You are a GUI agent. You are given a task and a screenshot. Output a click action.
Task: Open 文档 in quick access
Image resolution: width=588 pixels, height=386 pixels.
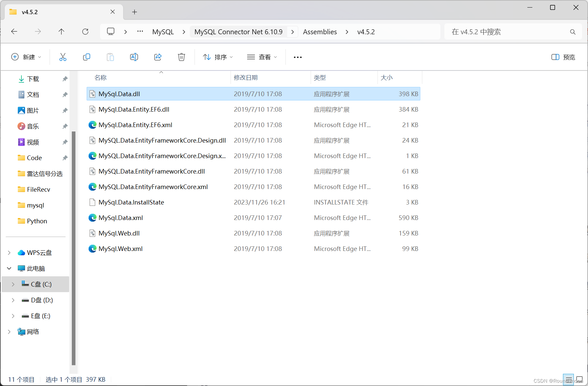click(33, 95)
